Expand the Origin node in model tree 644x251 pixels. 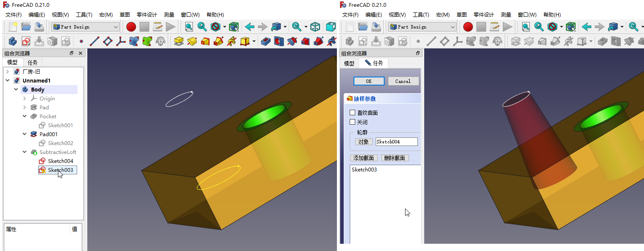pyautogui.click(x=25, y=98)
